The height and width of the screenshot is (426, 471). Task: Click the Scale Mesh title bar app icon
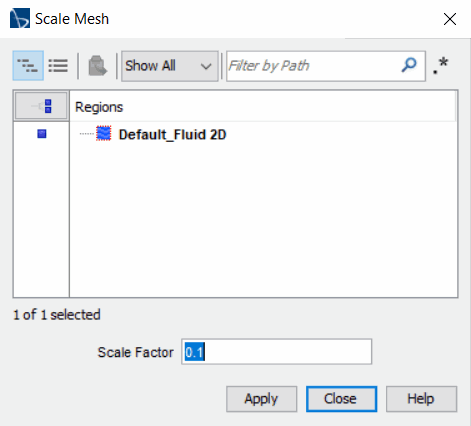click(x=20, y=18)
